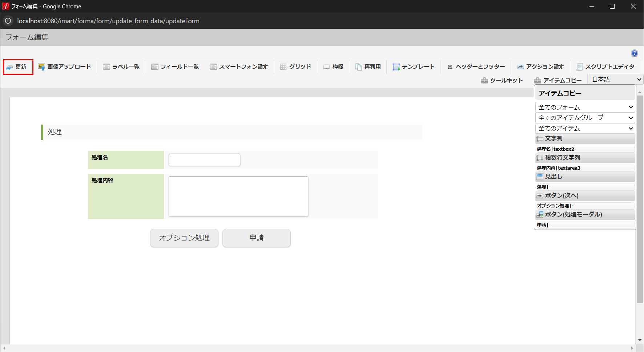Open the テンプレート panel
The image size is (644, 352).
tap(414, 66)
